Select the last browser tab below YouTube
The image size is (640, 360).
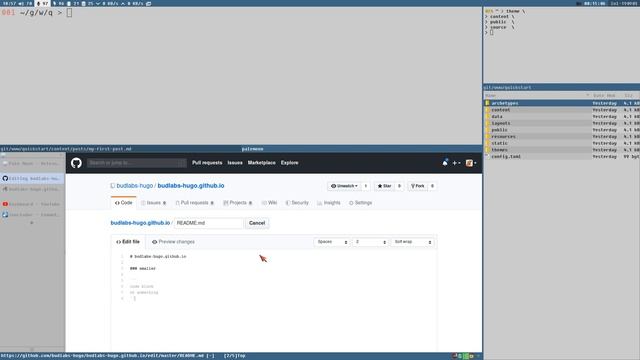32,215
